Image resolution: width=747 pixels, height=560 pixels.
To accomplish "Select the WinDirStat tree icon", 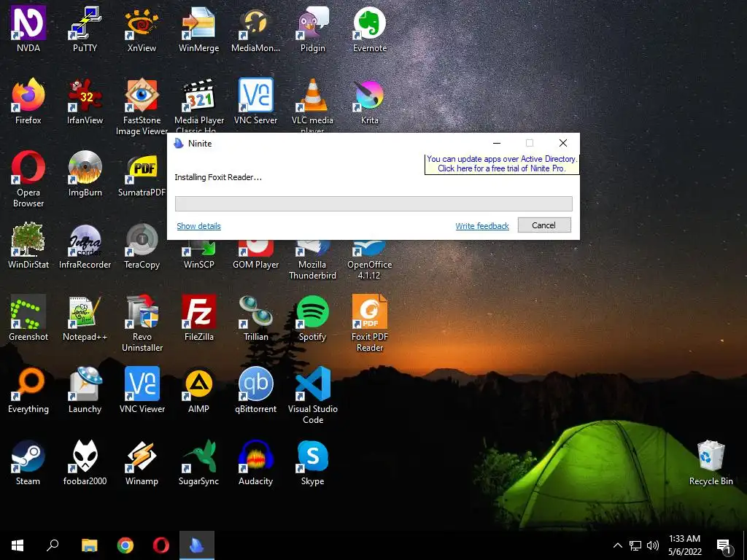I will pos(28,239).
